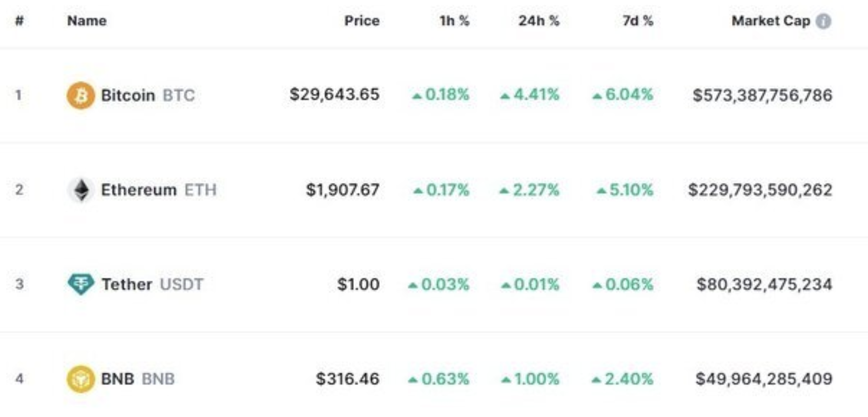The width and height of the screenshot is (868, 417).
Task: Sort by Market Cap column header
Action: 771,21
